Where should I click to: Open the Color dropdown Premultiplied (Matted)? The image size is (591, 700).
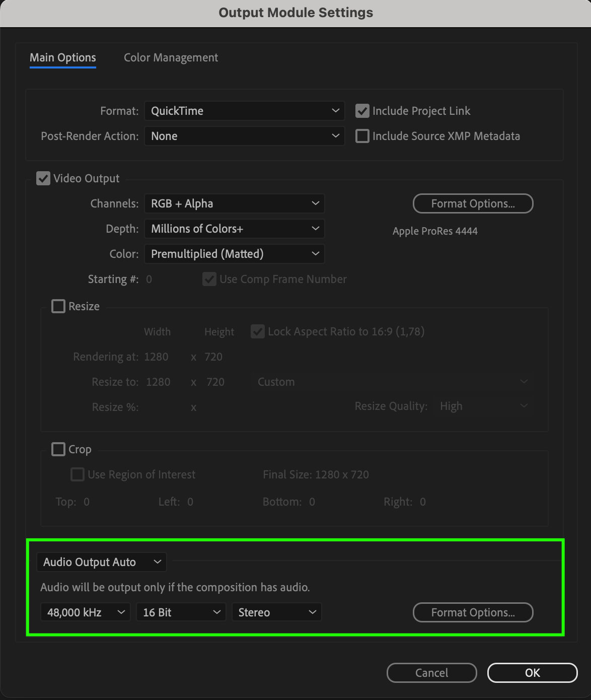point(234,254)
